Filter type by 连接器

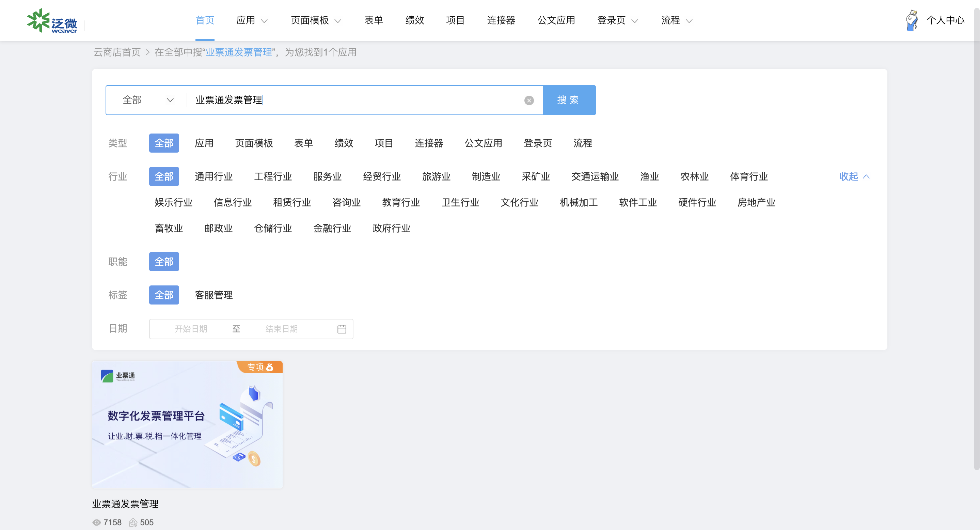pyautogui.click(x=429, y=143)
